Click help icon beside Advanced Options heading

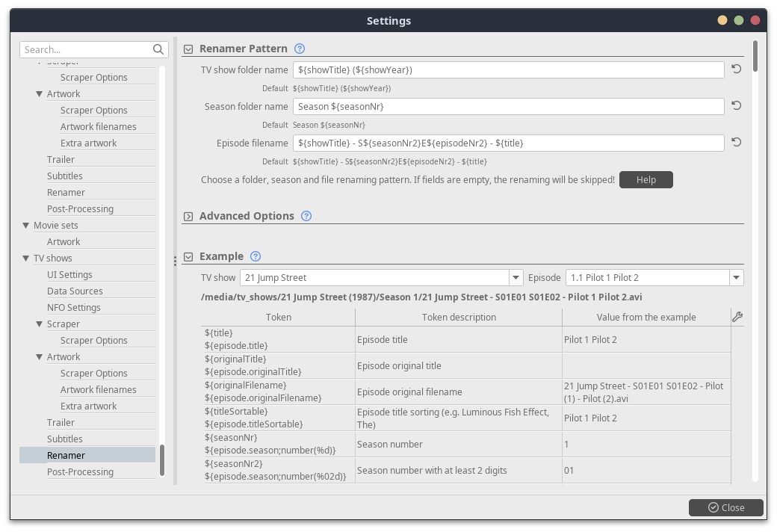[306, 216]
